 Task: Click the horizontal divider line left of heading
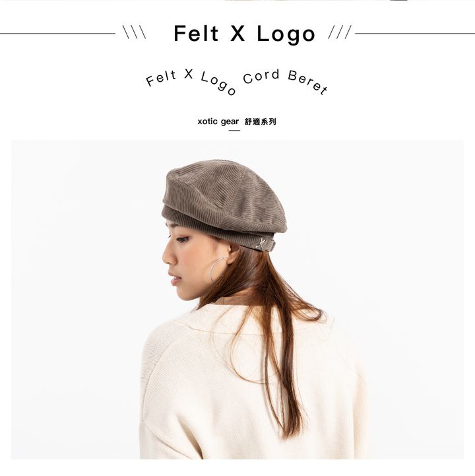tap(57, 34)
